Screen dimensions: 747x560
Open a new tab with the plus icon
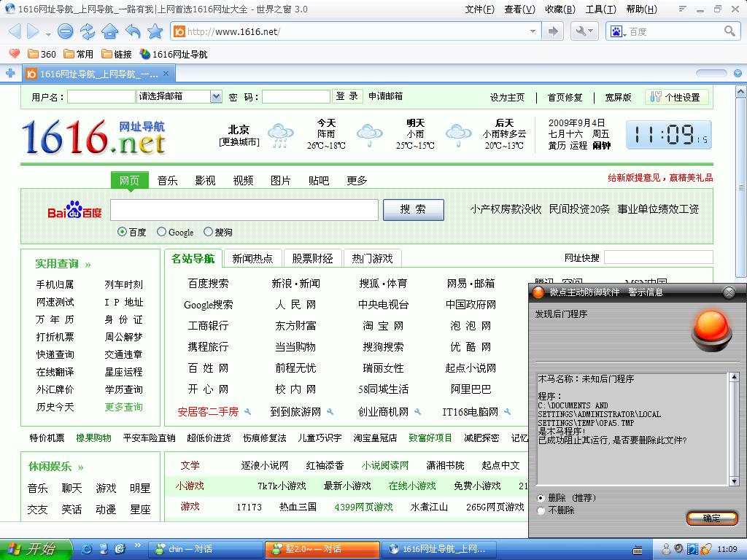tap(10, 74)
